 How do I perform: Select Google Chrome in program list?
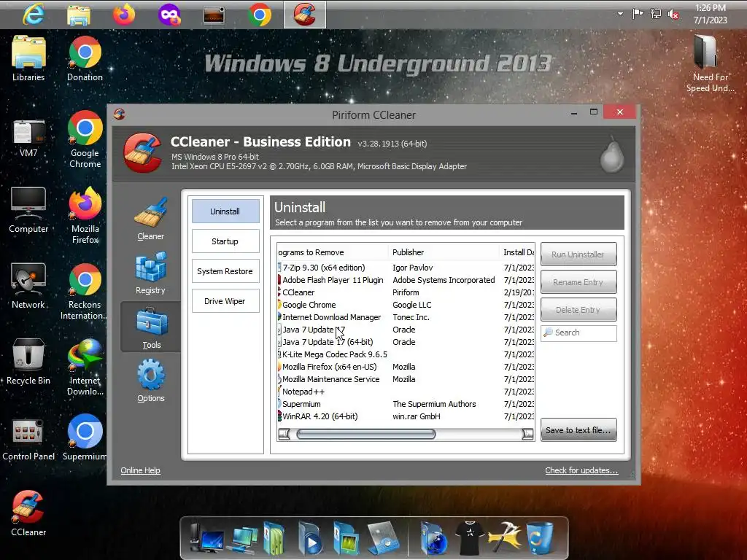point(406,305)
